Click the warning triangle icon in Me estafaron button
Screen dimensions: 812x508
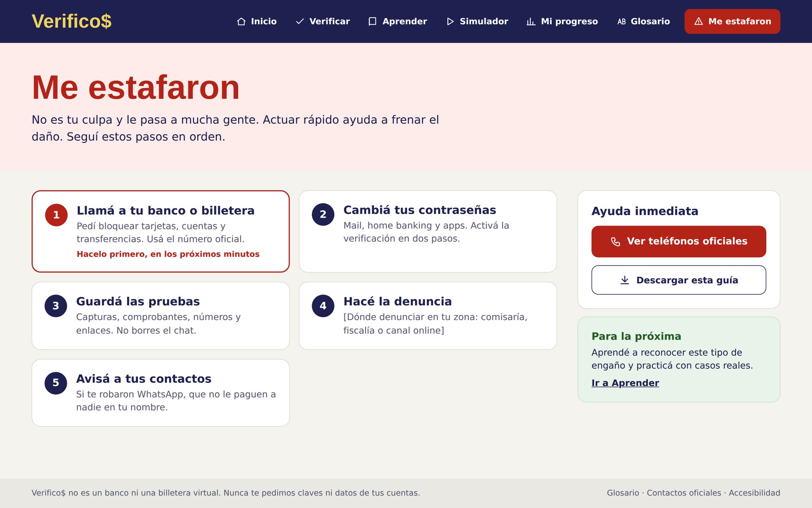click(x=699, y=22)
